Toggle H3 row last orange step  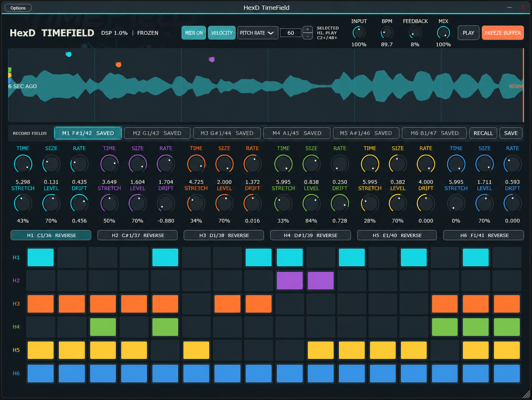coord(507,304)
